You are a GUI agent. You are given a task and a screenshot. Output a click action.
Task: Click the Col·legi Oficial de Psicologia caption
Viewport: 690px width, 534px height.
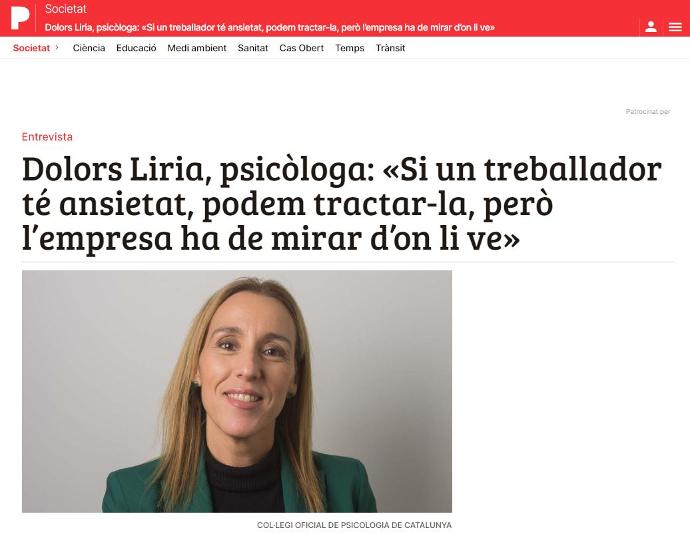[x=354, y=525]
